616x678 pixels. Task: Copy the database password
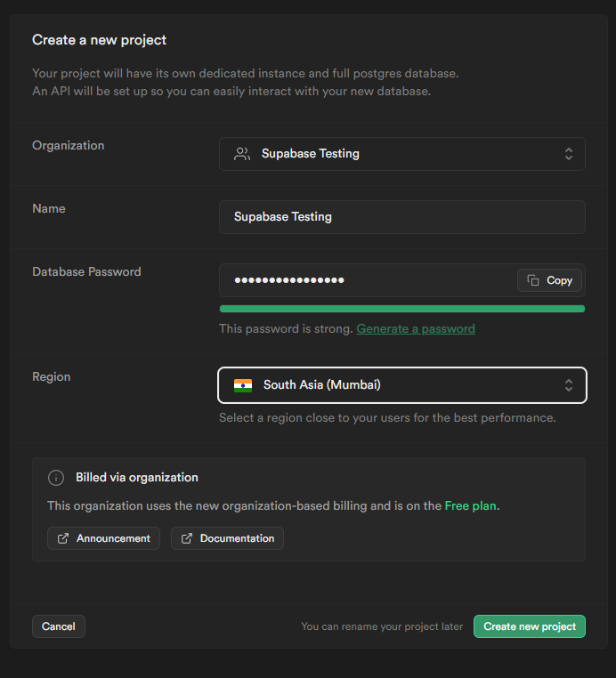pos(549,280)
